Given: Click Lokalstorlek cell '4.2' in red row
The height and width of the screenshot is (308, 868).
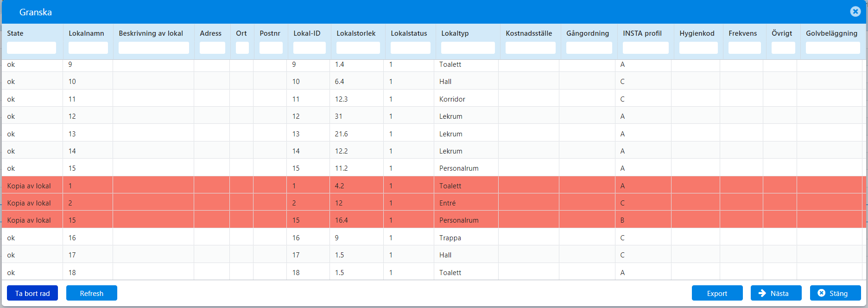Looking at the screenshot, I should [339, 186].
